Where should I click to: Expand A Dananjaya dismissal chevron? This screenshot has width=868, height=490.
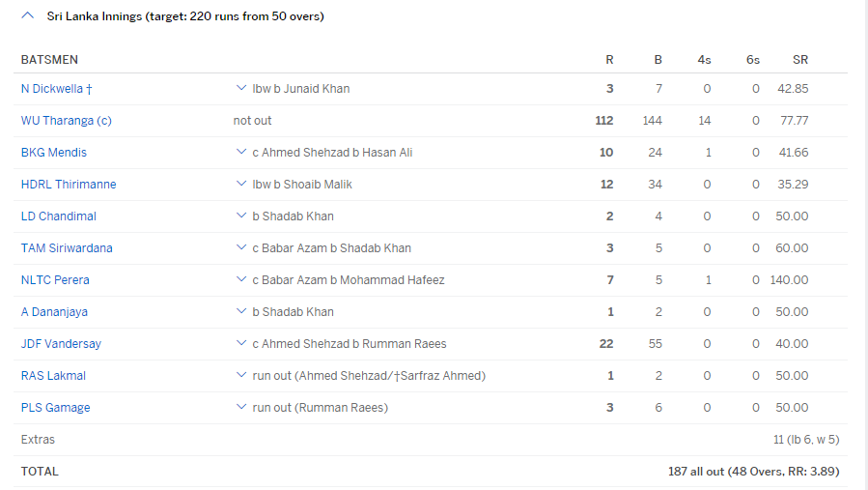pyautogui.click(x=240, y=311)
